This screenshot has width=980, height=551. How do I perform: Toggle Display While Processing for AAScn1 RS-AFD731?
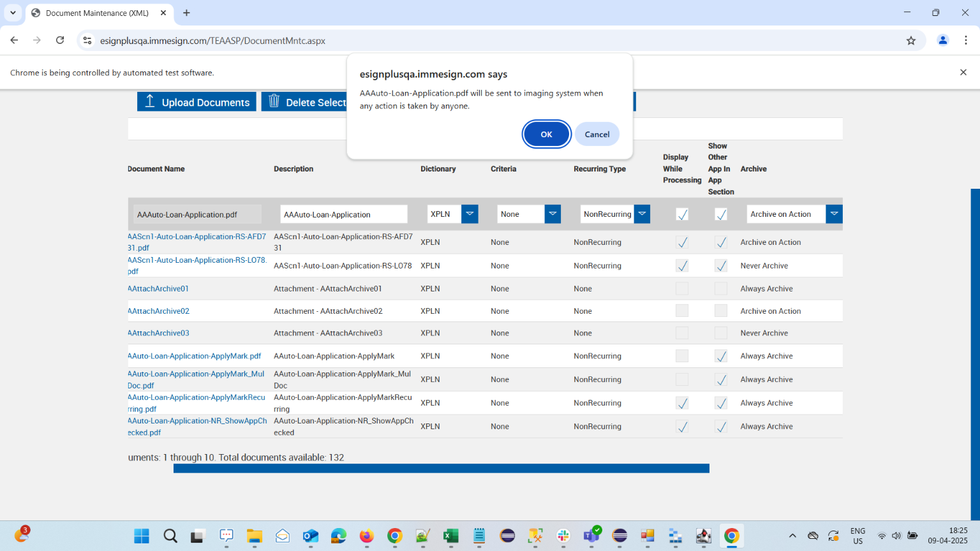(682, 242)
